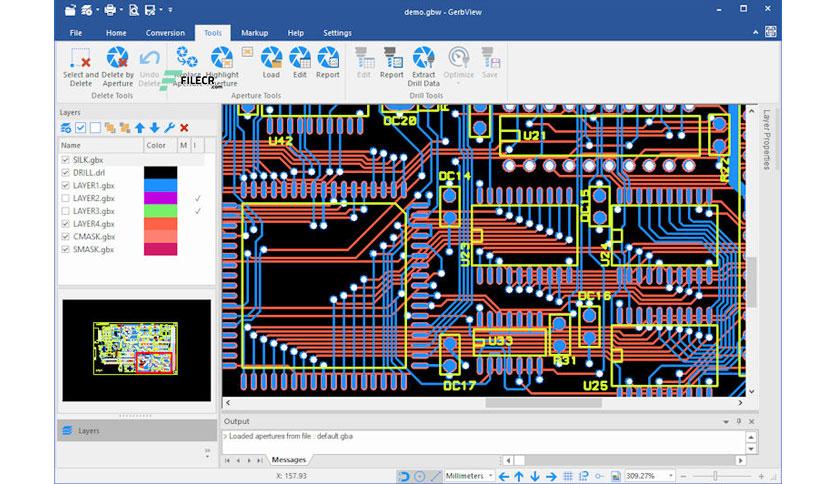Click the uncheck-all layers icon

(x=95, y=128)
